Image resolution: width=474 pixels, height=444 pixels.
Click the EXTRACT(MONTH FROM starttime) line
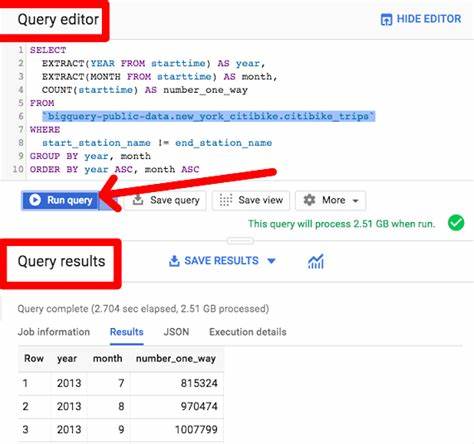point(159,77)
